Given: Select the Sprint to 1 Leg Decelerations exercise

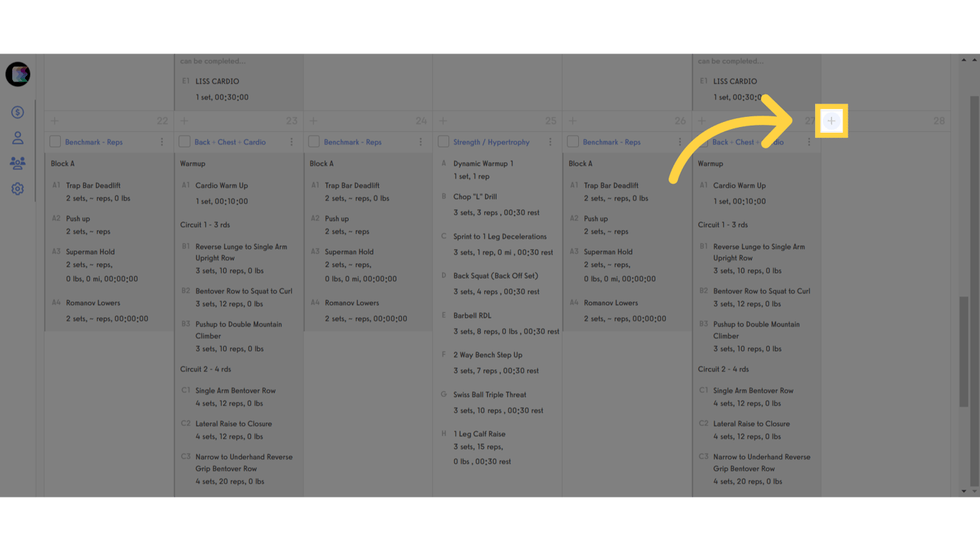Looking at the screenshot, I should pyautogui.click(x=500, y=236).
